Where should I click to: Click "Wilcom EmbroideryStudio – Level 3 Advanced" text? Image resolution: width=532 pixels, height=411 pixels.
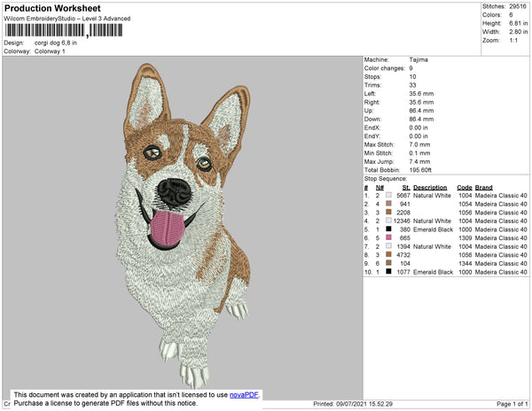(x=67, y=19)
